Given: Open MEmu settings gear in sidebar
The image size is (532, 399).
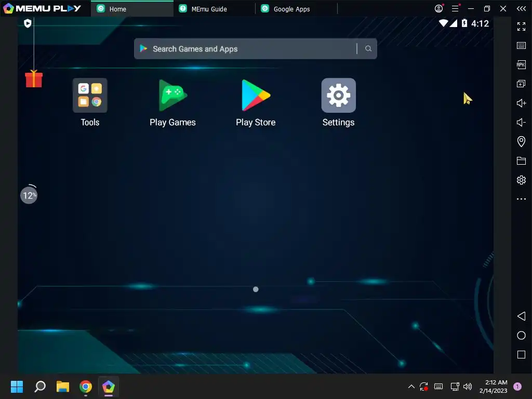Looking at the screenshot, I should pos(521,180).
